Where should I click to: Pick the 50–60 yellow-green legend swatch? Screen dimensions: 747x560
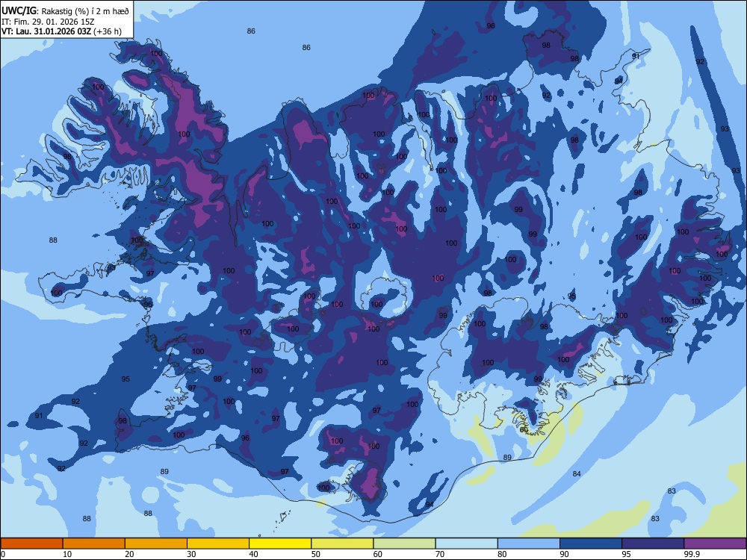tap(342, 544)
